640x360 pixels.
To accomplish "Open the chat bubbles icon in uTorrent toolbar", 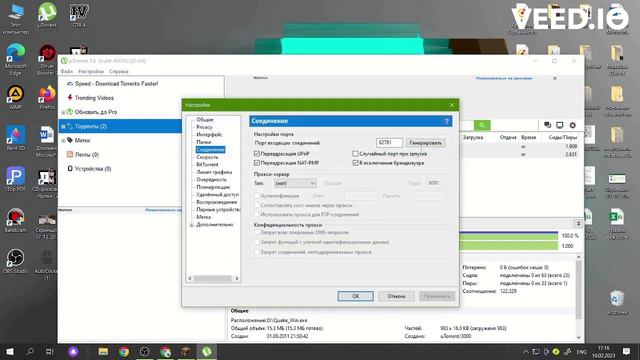I will 547,125.
